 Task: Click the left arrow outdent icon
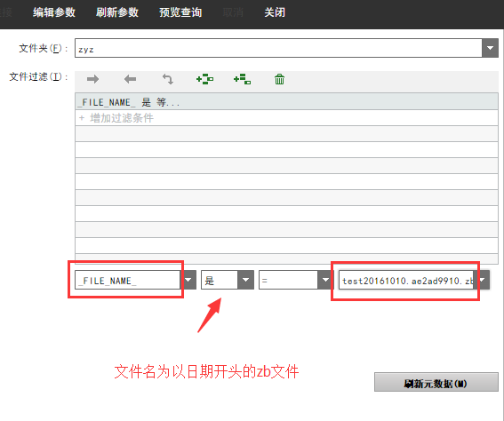pyautogui.click(x=130, y=79)
